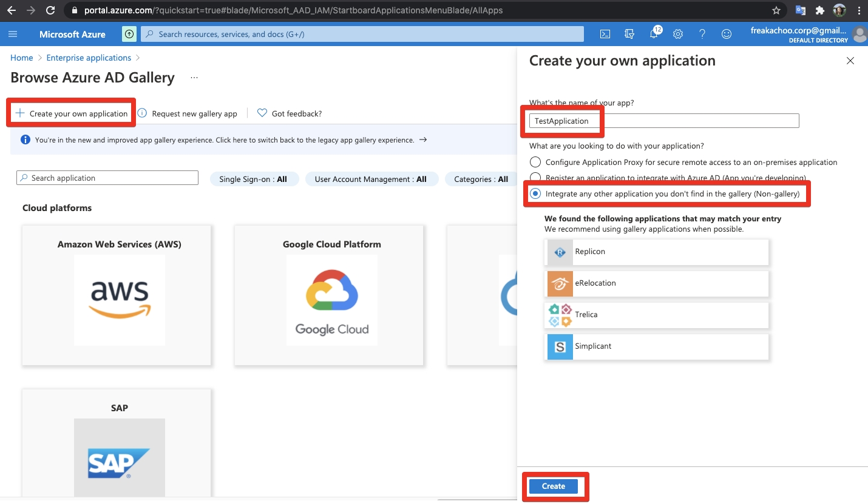Select the Non-gallery integration radio option
This screenshot has height=504, width=868.
tap(535, 193)
